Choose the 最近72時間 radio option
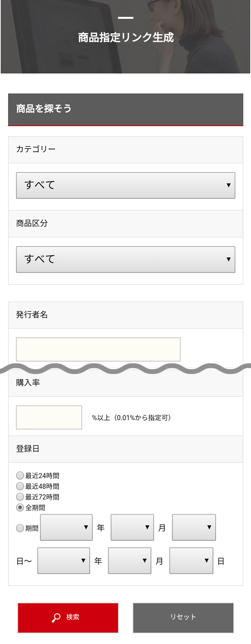Image resolution: width=251 pixels, height=644 pixels. (x=20, y=497)
